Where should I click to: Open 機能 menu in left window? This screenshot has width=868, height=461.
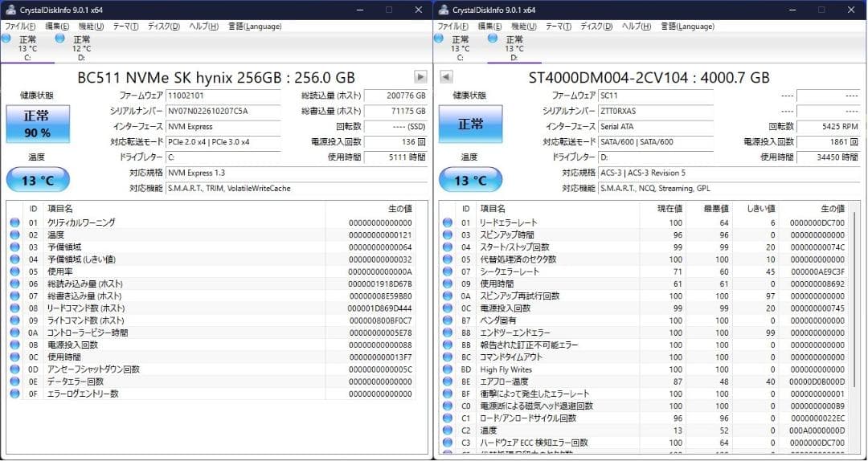[91, 26]
